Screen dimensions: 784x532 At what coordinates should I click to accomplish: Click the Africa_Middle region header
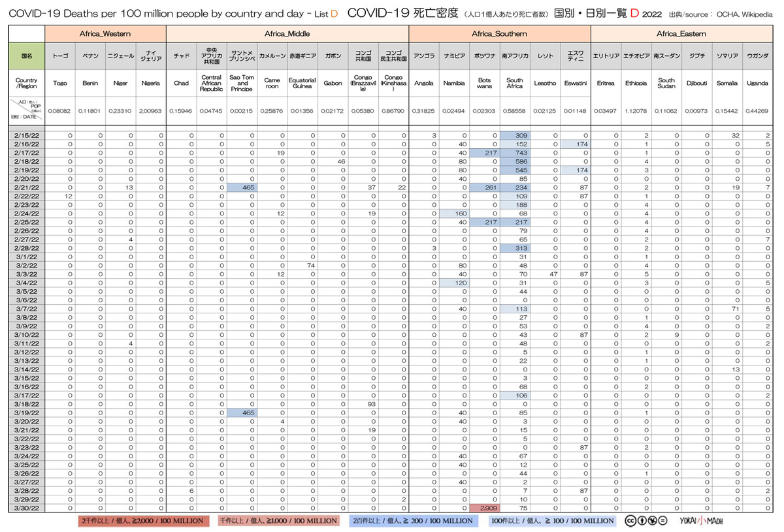(287, 33)
